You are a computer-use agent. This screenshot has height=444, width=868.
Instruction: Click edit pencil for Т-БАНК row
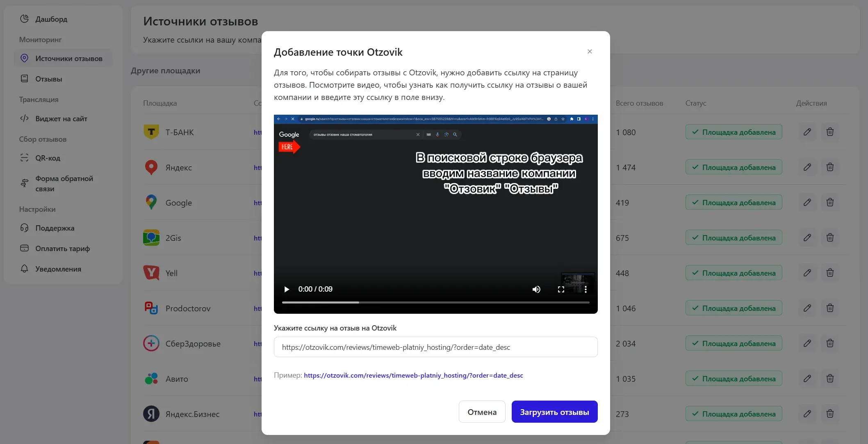click(807, 132)
